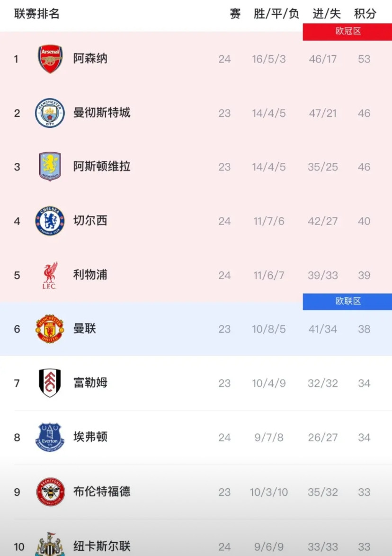Select the Manchester City badge
Image resolution: width=392 pixels, height=556 pixels.
(49, 113)
